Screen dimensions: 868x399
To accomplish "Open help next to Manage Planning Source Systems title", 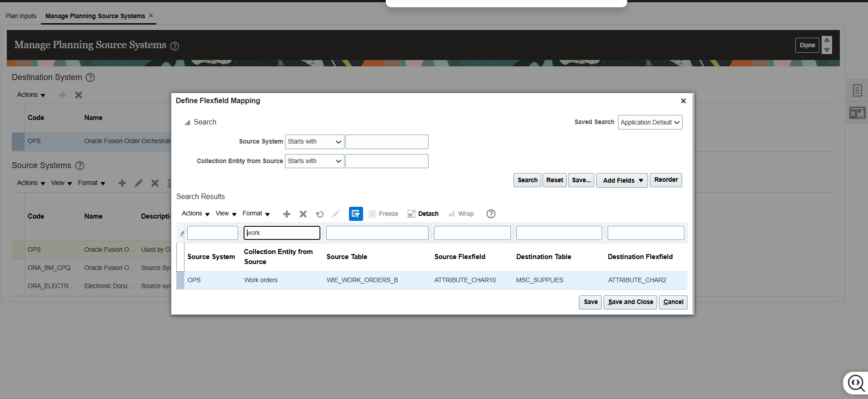I will pyautogui.click(x=175, y=46).
